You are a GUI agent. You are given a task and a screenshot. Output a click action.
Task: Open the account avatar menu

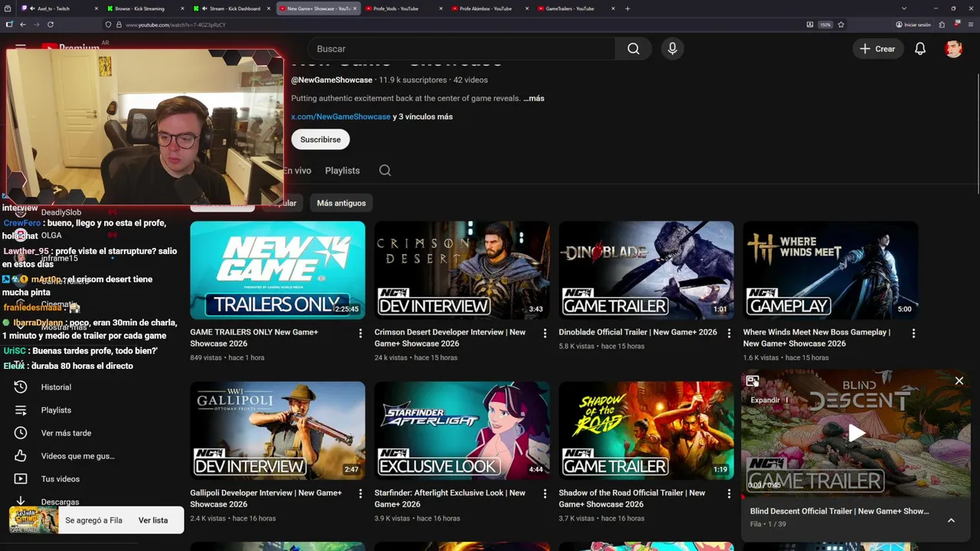953,49
